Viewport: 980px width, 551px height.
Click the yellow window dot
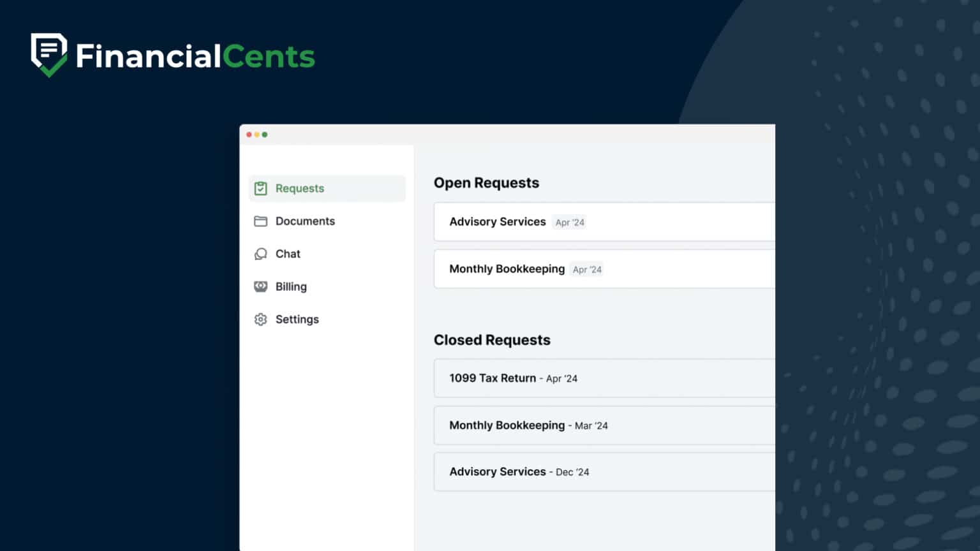tap(256, 135)
